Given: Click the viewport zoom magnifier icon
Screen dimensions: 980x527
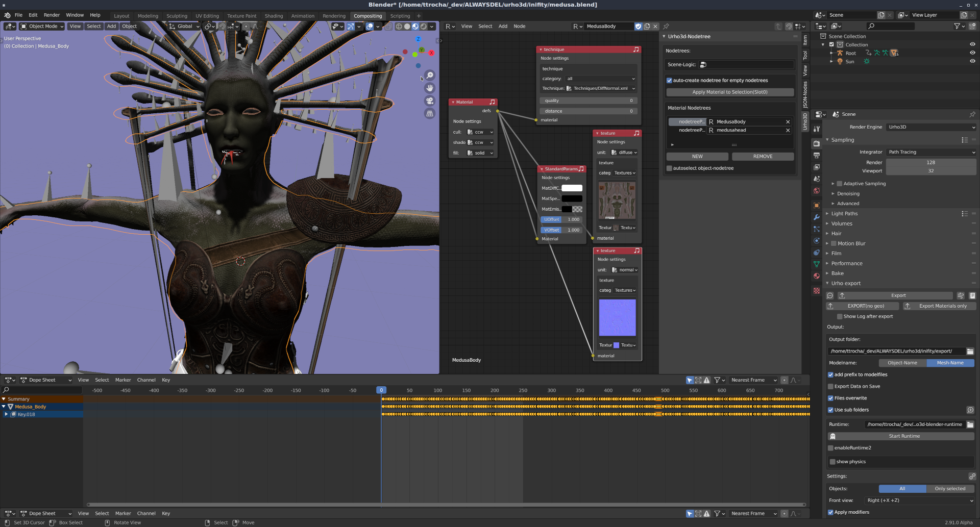Looking at the screenshot, I should [x=430, y=76].
